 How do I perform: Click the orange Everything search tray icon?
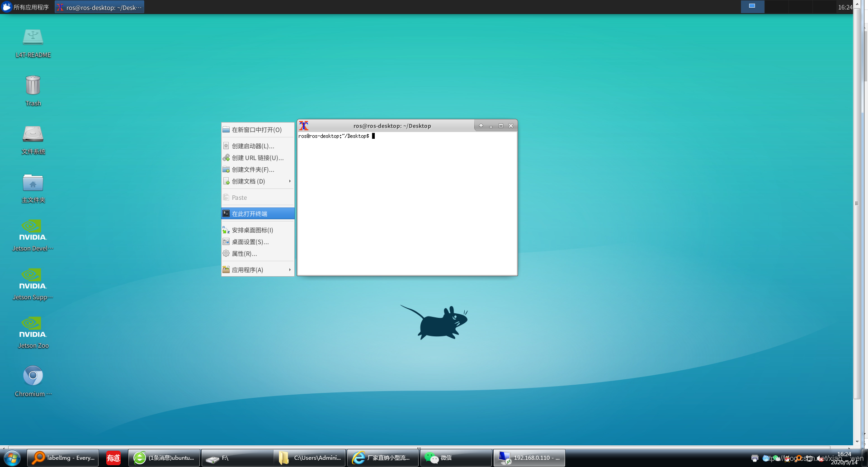coord(798,458)
